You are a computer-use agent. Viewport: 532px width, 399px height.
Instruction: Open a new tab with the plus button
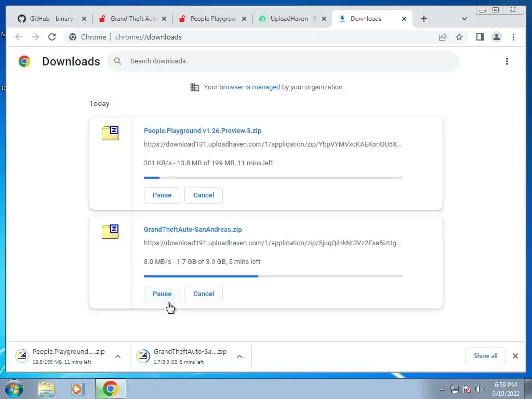424,19
